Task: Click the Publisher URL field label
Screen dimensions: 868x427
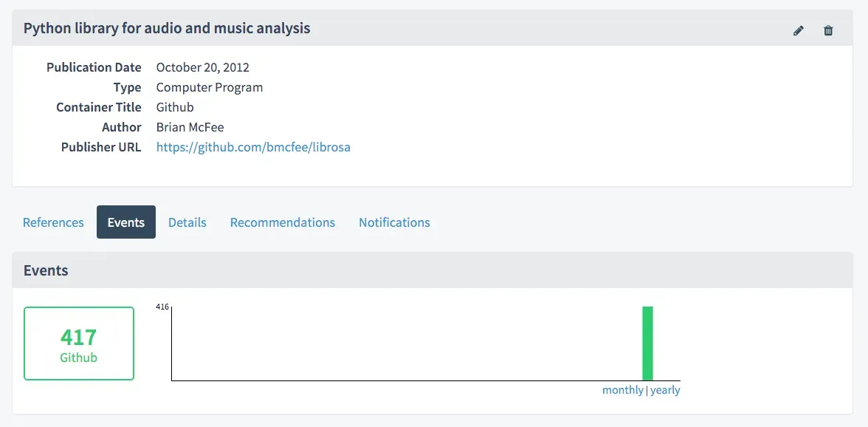Action: point(101,147)
